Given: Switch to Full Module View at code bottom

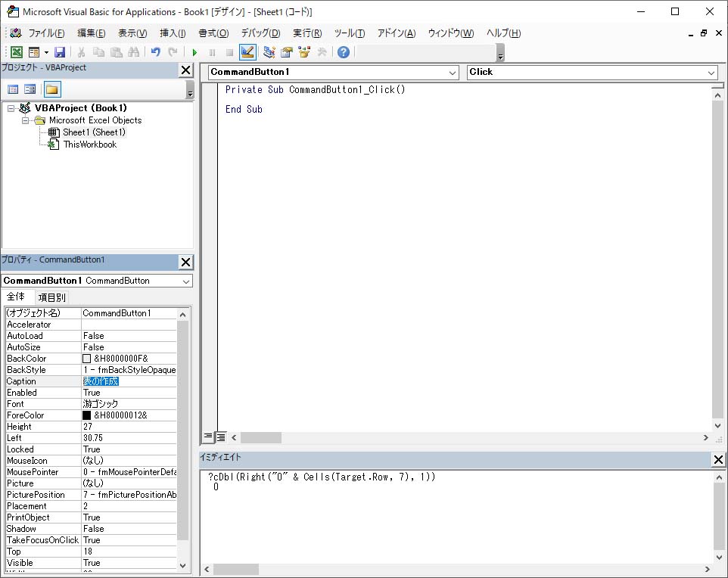Looking at the screenshot, I should pyautogui.click(x=221, y=437).
